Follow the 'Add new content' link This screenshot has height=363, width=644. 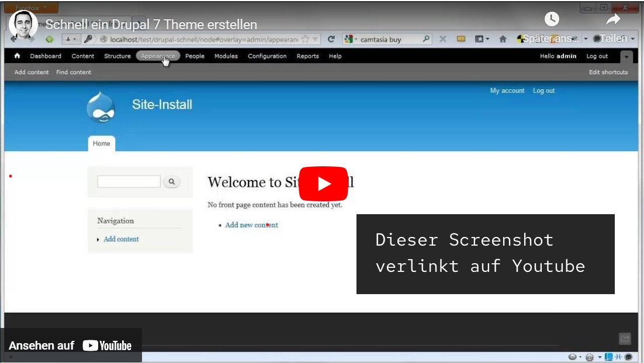pos(251,224)
